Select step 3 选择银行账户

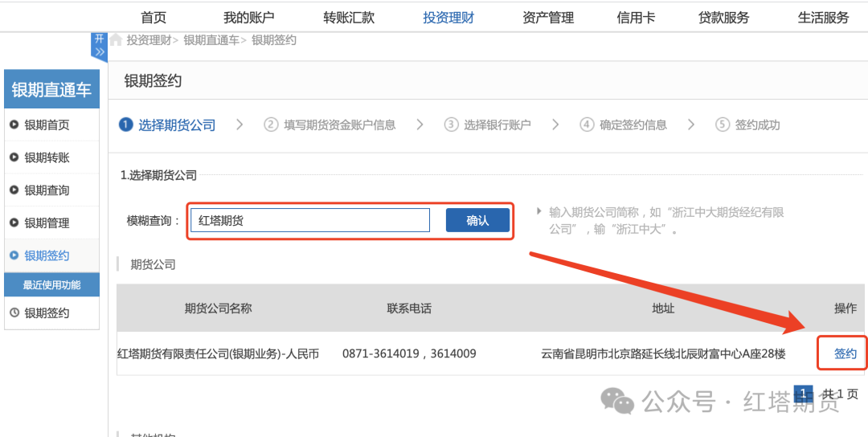click(x=488, y=125)
